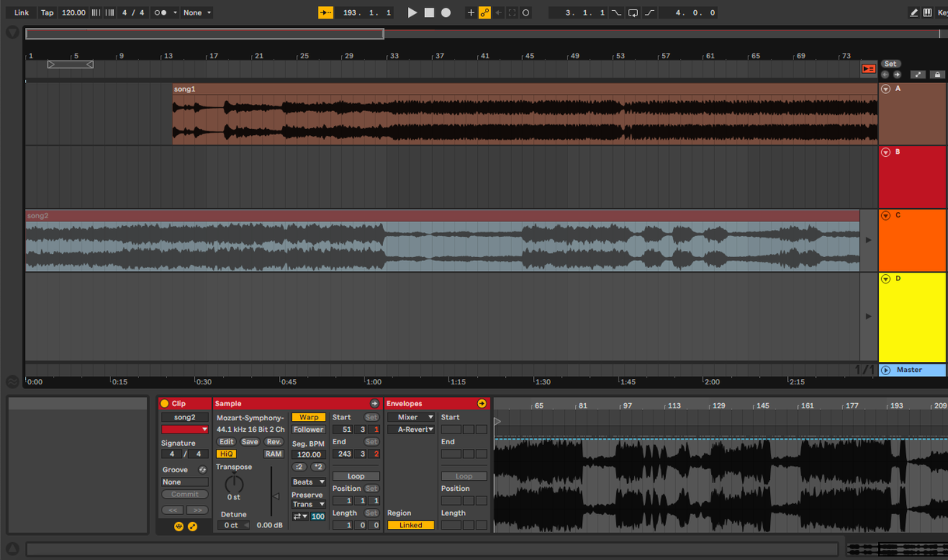948x560 pixels.
Task: Toggle the Envelopes box show icon
Action: coord(193,527)
